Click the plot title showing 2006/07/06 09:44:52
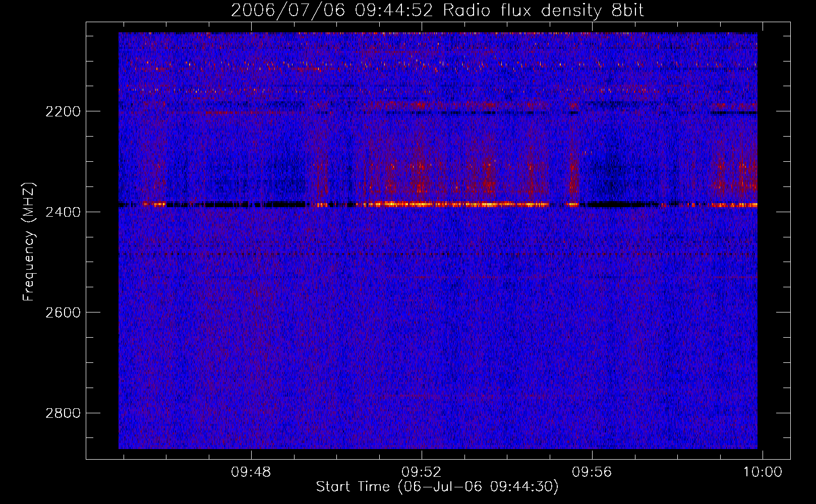 click(x=437, y=11)
